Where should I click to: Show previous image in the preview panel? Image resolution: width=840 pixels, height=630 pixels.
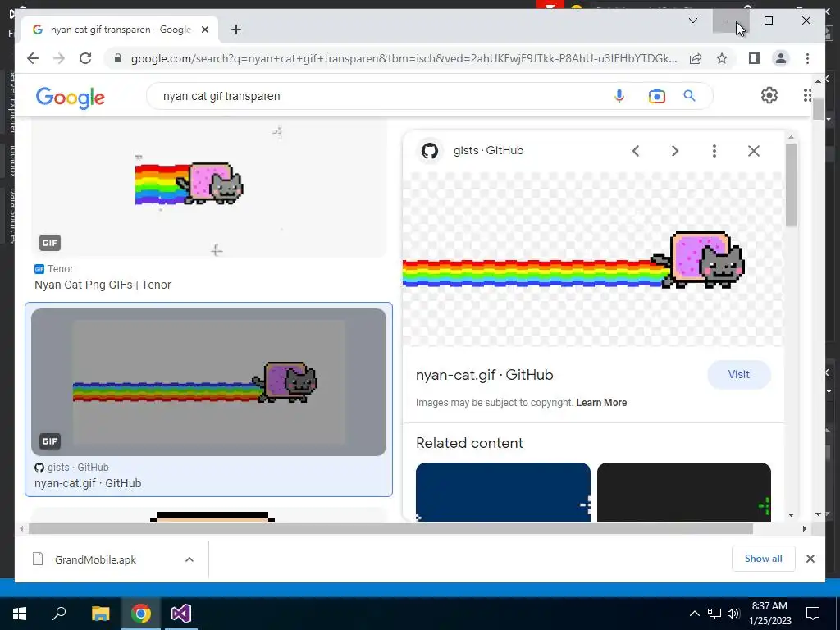(636, 151)
